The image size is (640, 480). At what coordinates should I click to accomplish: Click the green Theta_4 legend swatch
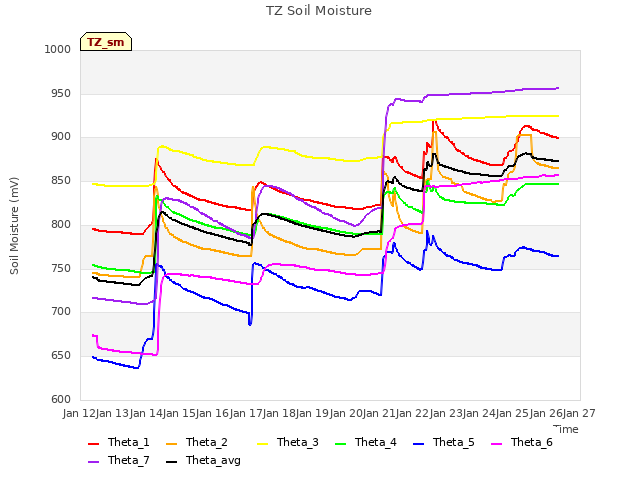click(x=340, y=443)
